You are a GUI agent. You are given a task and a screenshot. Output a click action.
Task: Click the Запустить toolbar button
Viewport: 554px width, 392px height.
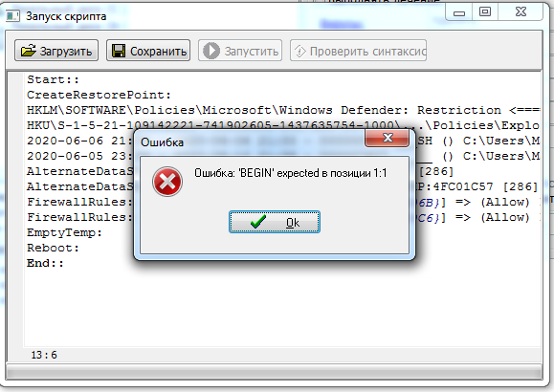[240, 51]
